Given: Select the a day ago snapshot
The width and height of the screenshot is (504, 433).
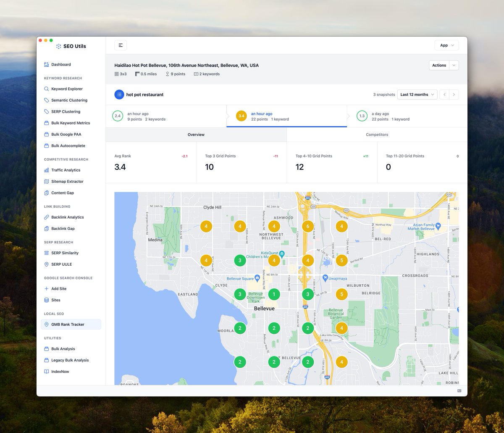Looking at the screenshot, I should (407, 116).
